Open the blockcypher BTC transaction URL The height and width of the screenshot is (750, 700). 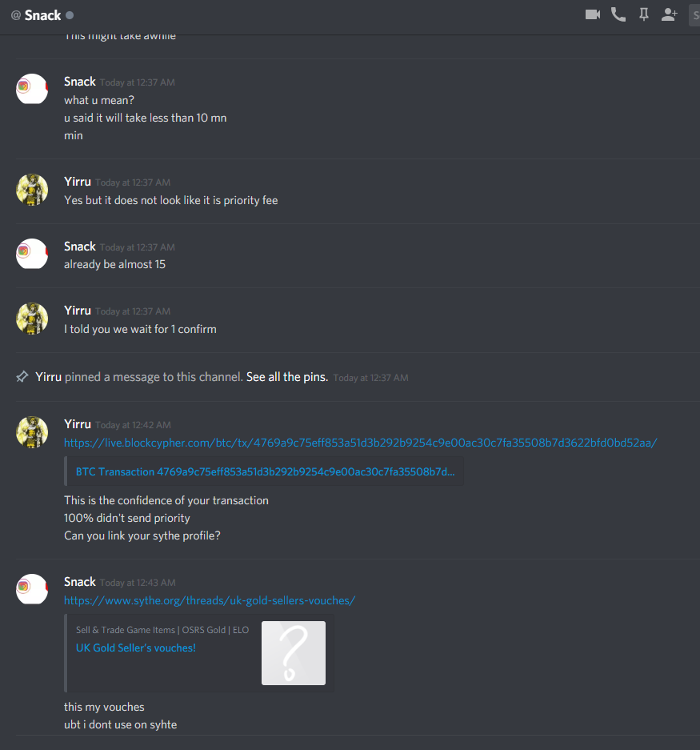pyautogui.click(x=361, y=443)
